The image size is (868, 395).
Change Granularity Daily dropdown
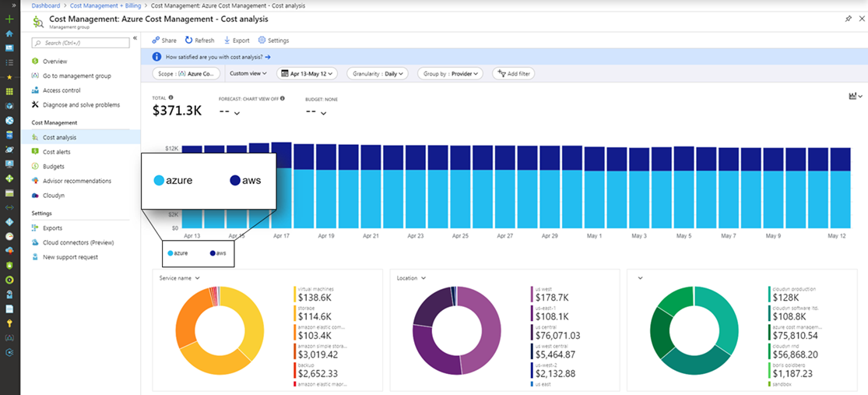coord(378,73)
